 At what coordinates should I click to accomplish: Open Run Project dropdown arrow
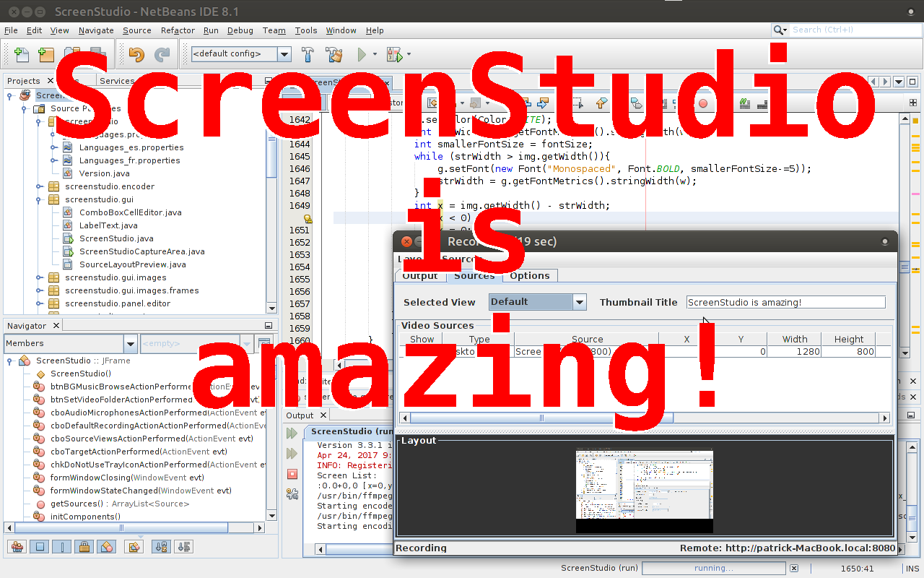[375, 54]
